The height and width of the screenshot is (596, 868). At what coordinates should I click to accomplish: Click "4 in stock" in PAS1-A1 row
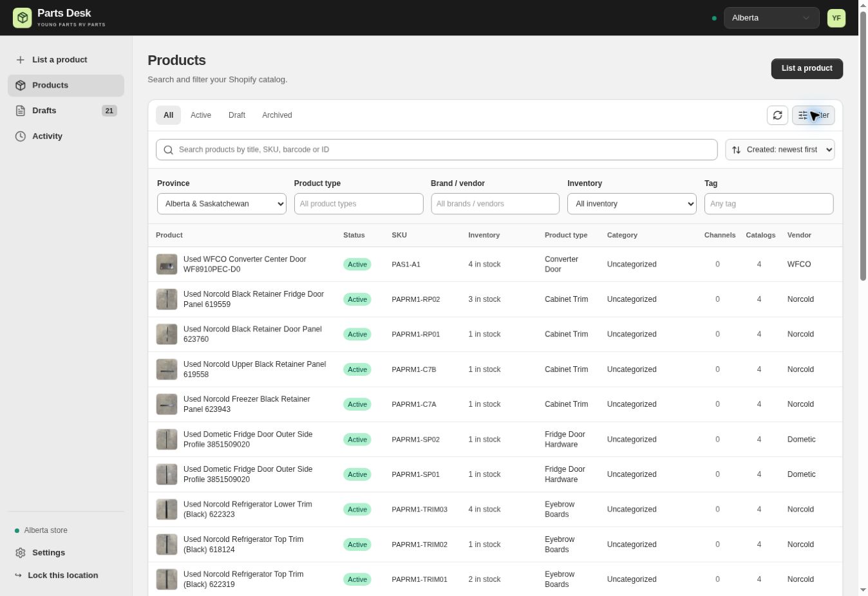coord(484,265)
